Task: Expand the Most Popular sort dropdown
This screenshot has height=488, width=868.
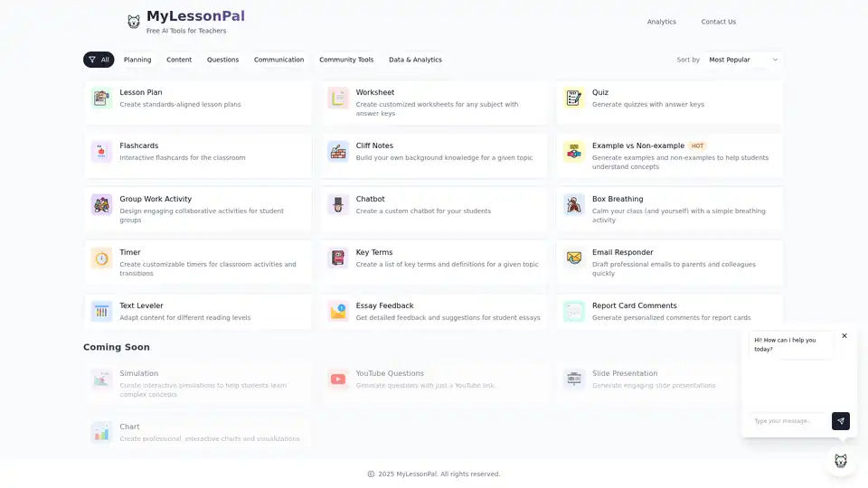Action: (743, 60)
